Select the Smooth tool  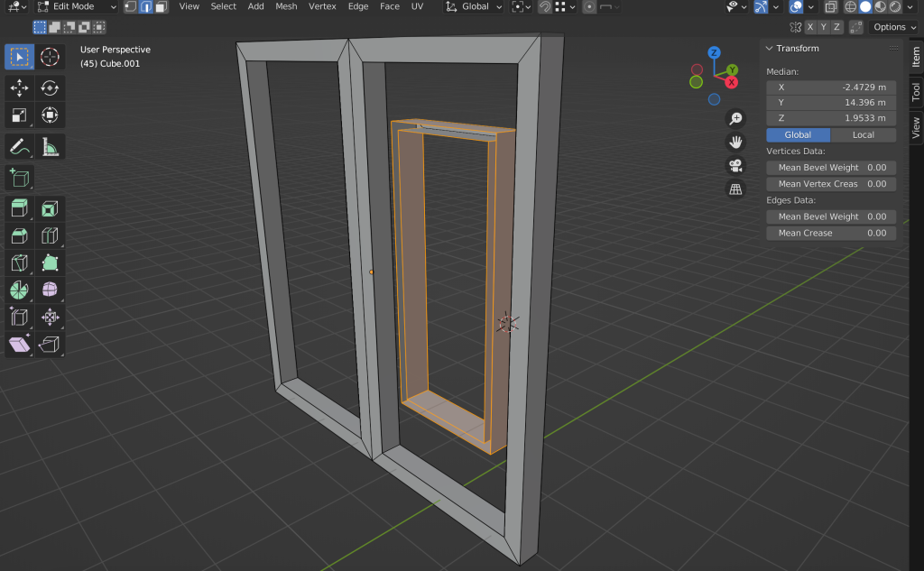50,290
